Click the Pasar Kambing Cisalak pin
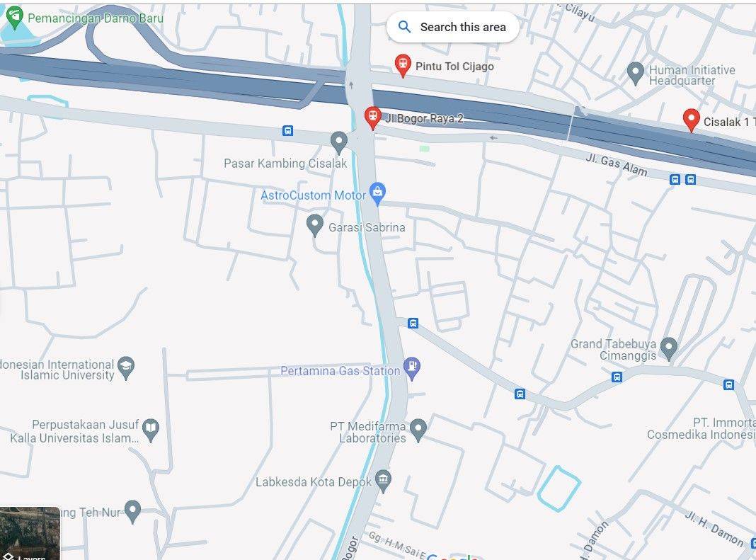756x560 pixels. (x=339, y=143)
